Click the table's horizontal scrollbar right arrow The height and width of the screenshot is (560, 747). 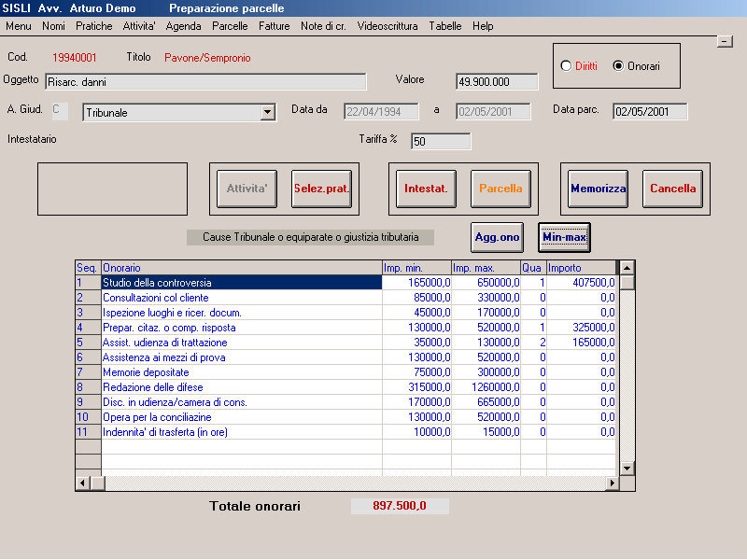[613, 483]
